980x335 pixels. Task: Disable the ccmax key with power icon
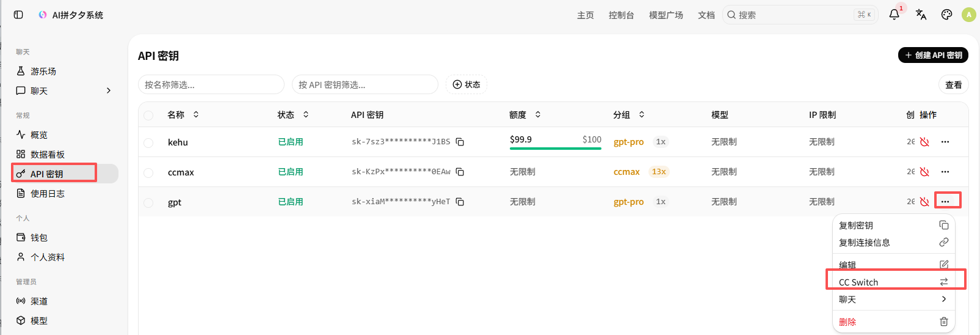(924, 172)
